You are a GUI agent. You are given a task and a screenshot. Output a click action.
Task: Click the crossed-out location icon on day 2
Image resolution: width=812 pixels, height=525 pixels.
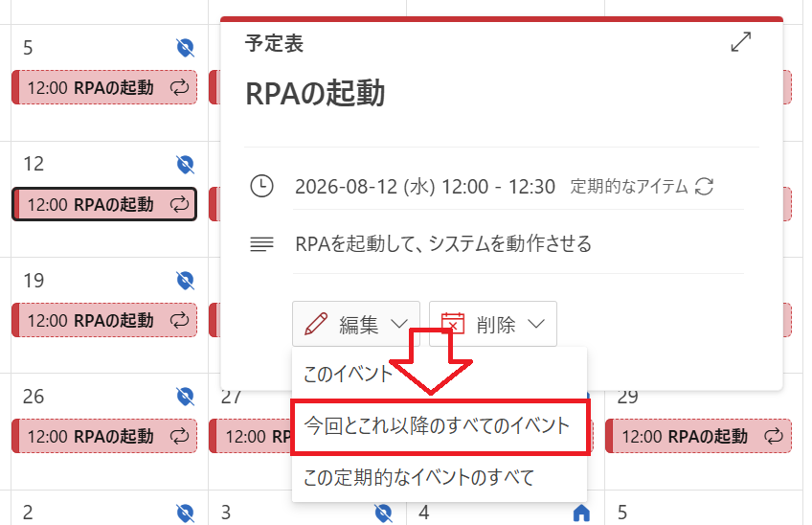point(186,514)
